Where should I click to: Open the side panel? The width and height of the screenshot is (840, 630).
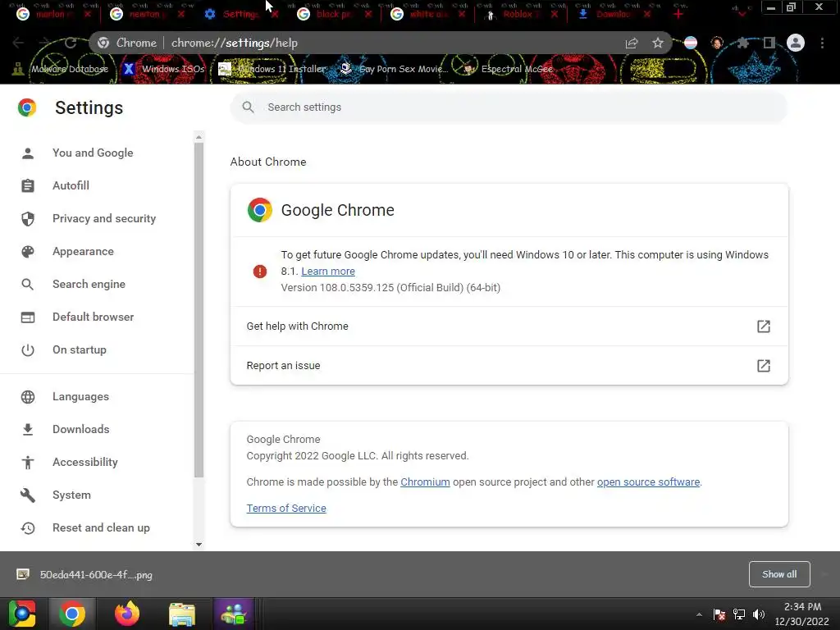tap(769, 43)
